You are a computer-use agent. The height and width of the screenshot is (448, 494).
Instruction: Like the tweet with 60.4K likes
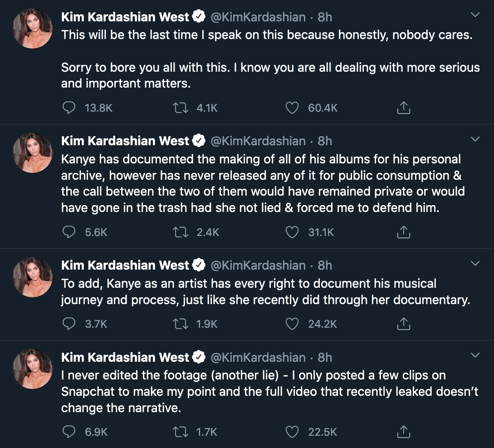(x=292, y=108)
